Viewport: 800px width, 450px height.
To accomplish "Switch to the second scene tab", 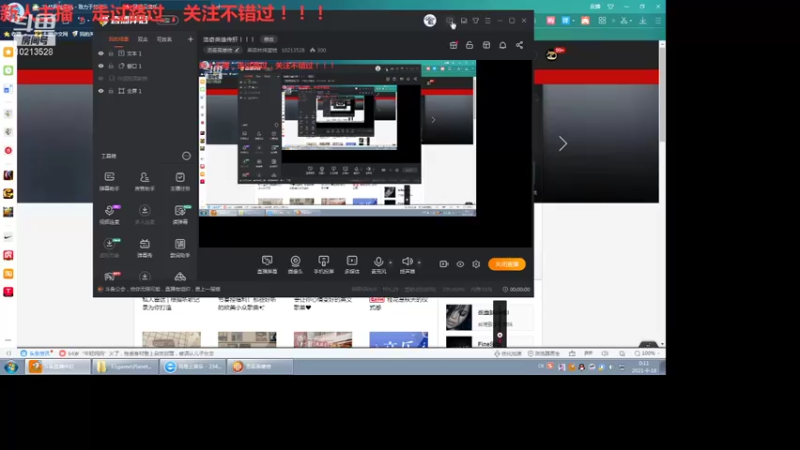I will point(143,39).
